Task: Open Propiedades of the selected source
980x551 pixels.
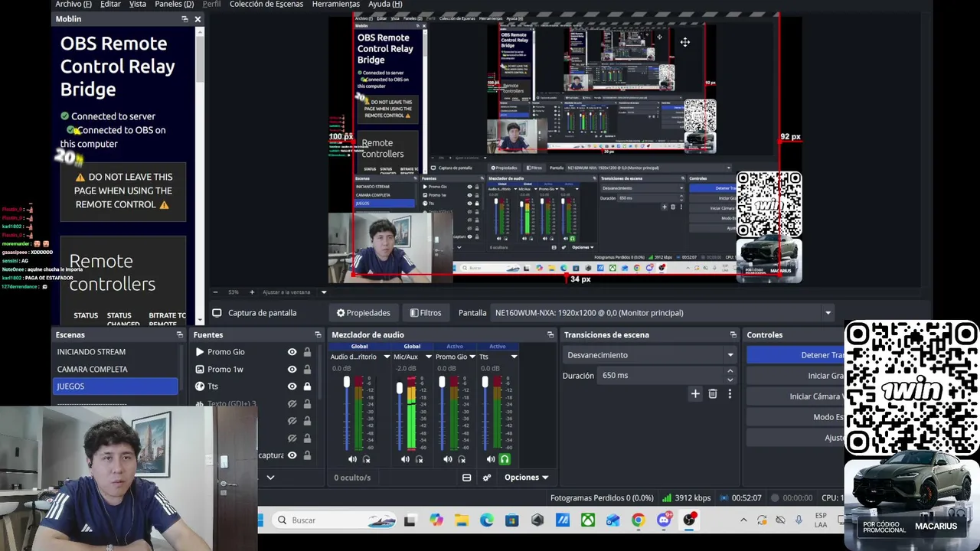Action: 364,313
